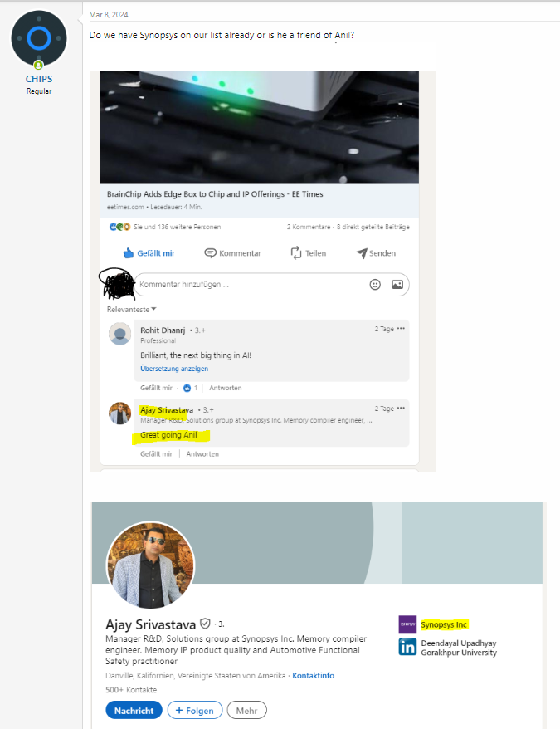
Task: Click verification badge next to Ajay Srivastava
Action: click(205, 624)
